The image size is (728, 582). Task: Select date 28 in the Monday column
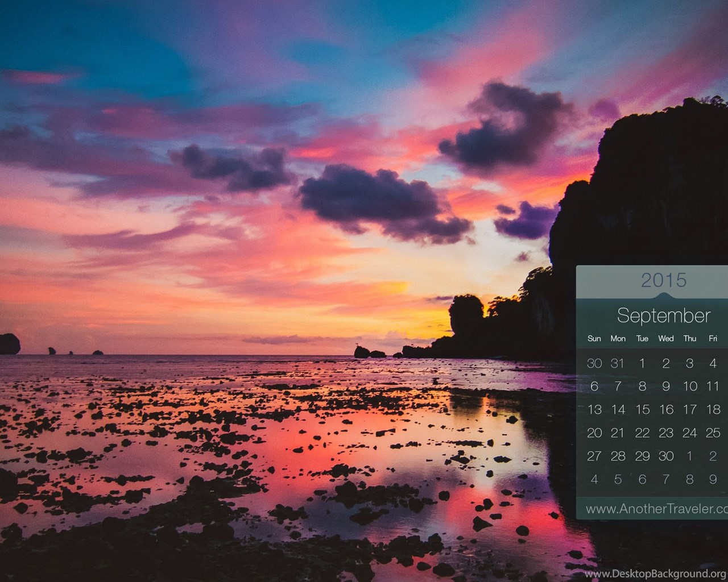click(618, 456)
